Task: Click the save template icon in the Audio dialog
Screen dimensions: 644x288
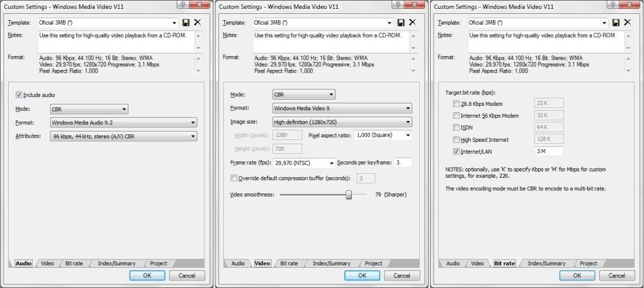Action: click(x=186, y=23)
